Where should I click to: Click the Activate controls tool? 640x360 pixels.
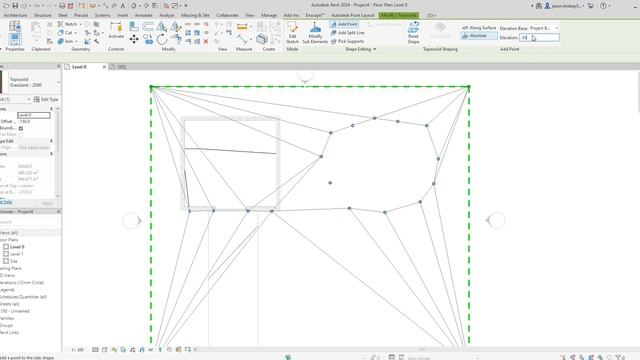(116, 30)
